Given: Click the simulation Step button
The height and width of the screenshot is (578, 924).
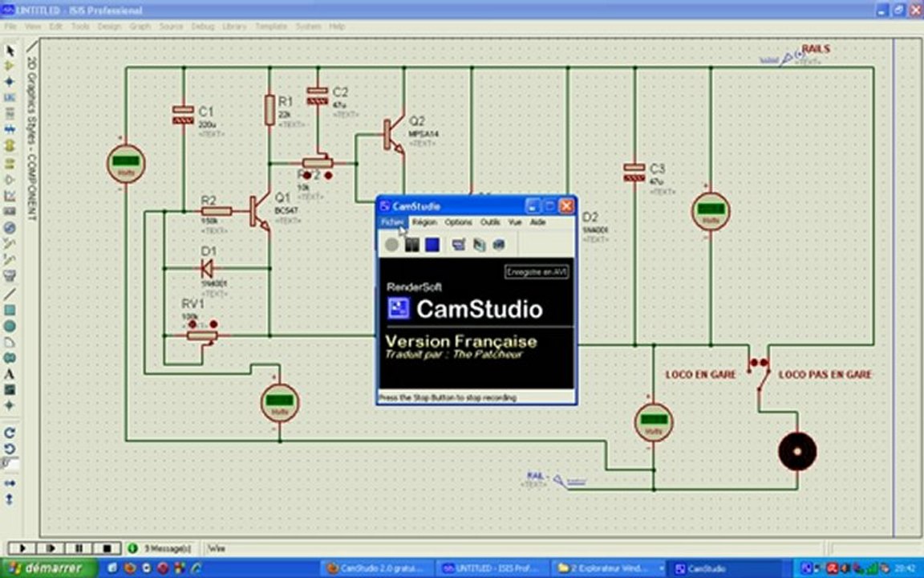Looking at the screenshot, I should coord(51,548).
